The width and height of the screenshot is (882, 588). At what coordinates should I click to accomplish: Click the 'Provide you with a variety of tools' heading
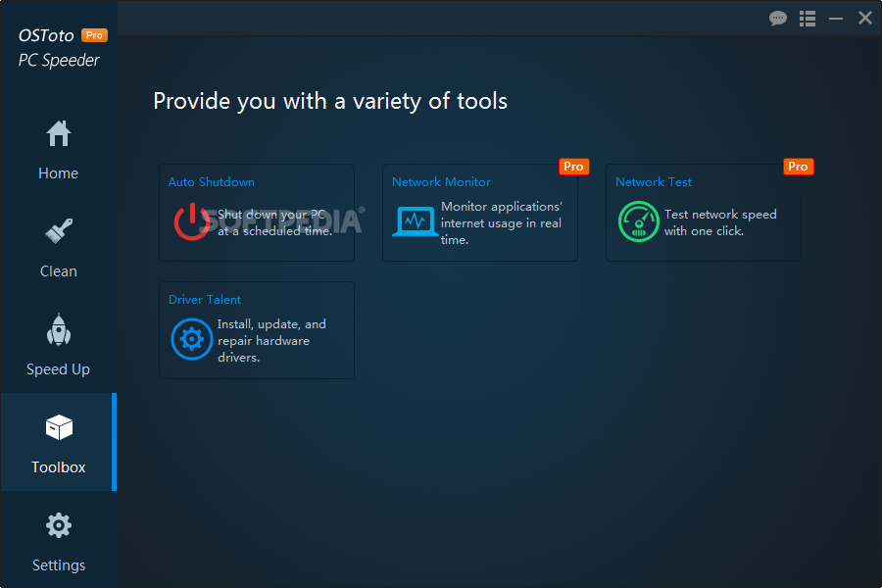click(330, 102)
